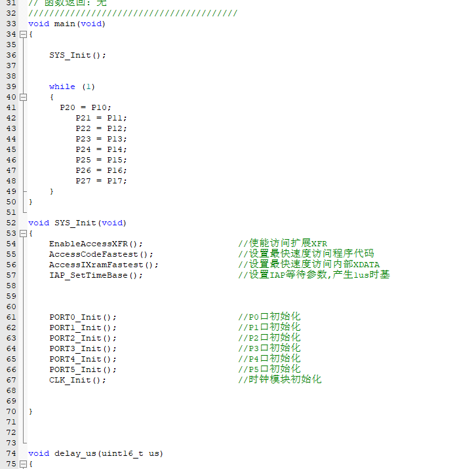This screenshot has height=469, width=476.
Task: Click PORT0_Init(); call
Action: (83, 317)
